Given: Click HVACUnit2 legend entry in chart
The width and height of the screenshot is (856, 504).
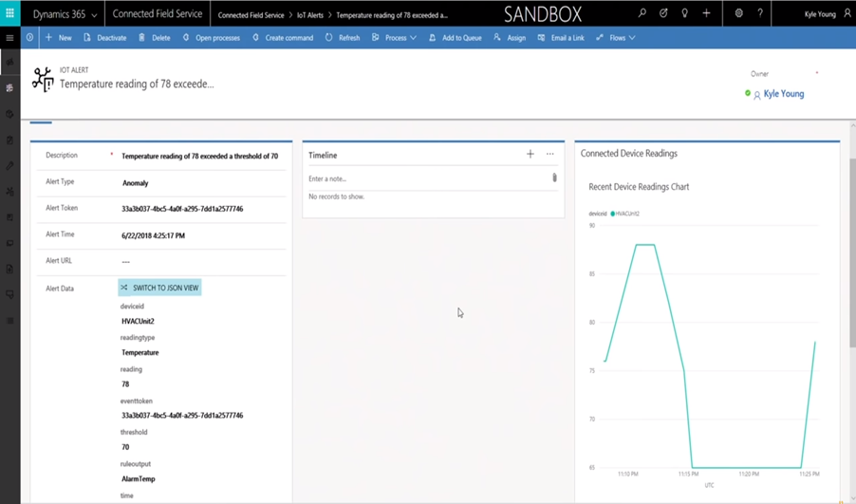Looking at the screenshot, I should [x=625, y=214].
